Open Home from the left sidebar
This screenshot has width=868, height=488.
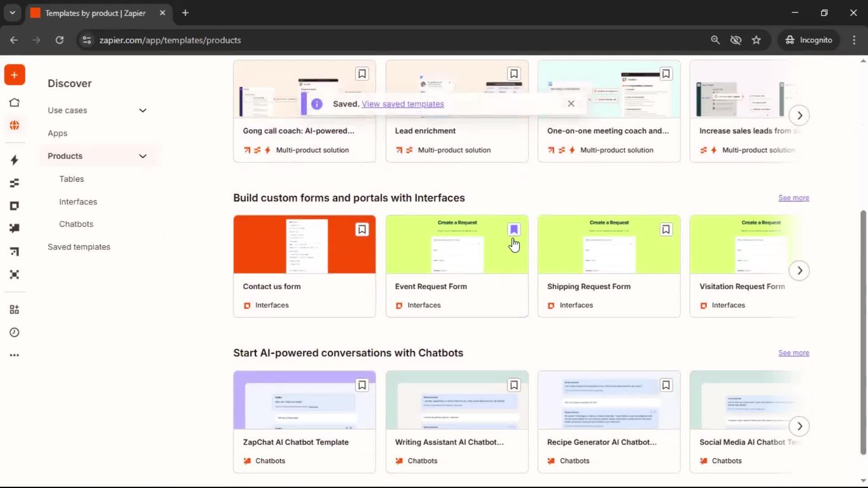click(14, 103)
